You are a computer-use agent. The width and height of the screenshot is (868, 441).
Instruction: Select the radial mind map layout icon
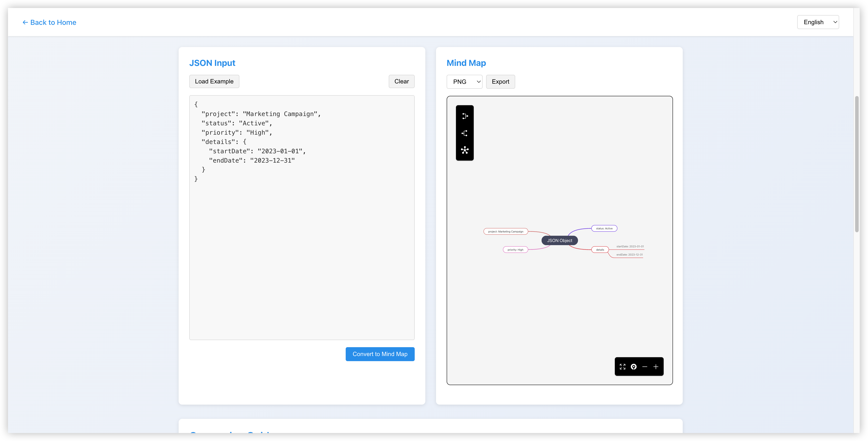pyautogui.click(x=465, y=150)
